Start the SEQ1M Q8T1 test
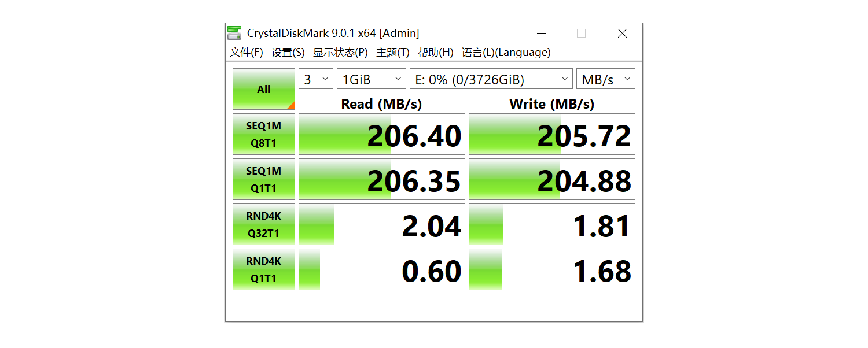Image resolution: width=868 pixels, height=348 pixels. [x=264, y=134]
